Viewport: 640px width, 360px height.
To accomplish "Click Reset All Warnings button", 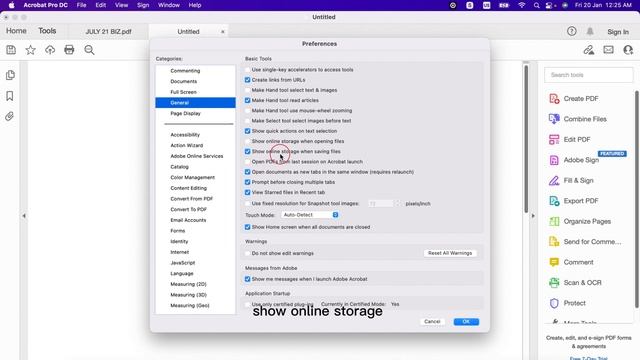I will (450, 253).
